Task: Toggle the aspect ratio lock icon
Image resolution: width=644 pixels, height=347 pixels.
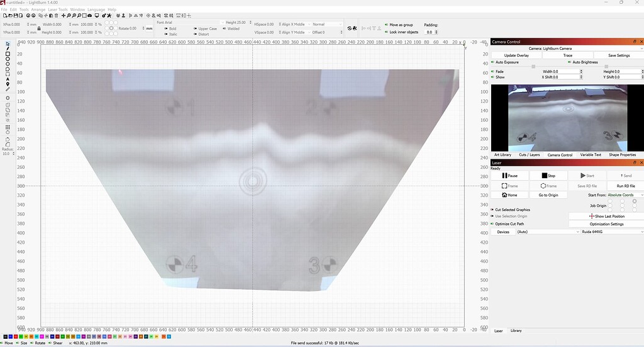Action: [x=39, y=28]
